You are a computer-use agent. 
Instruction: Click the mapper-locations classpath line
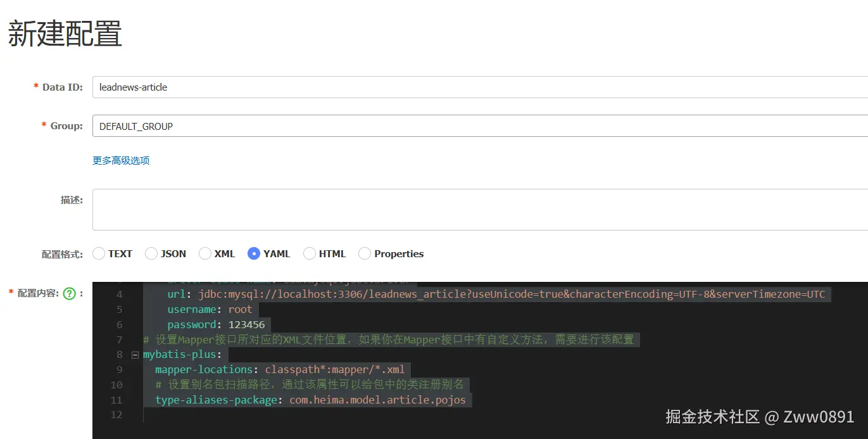point(280,370)
